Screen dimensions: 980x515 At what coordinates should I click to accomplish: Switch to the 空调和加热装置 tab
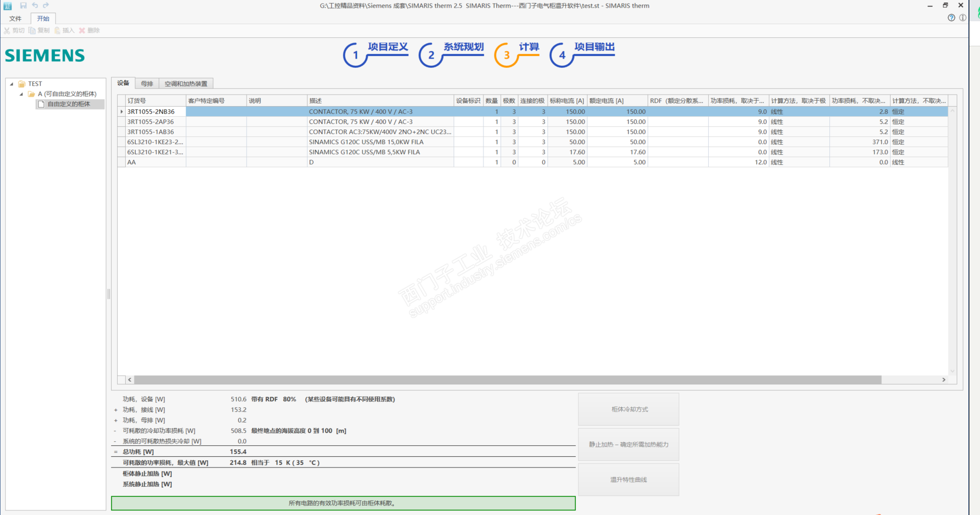[x=186, y=83]
